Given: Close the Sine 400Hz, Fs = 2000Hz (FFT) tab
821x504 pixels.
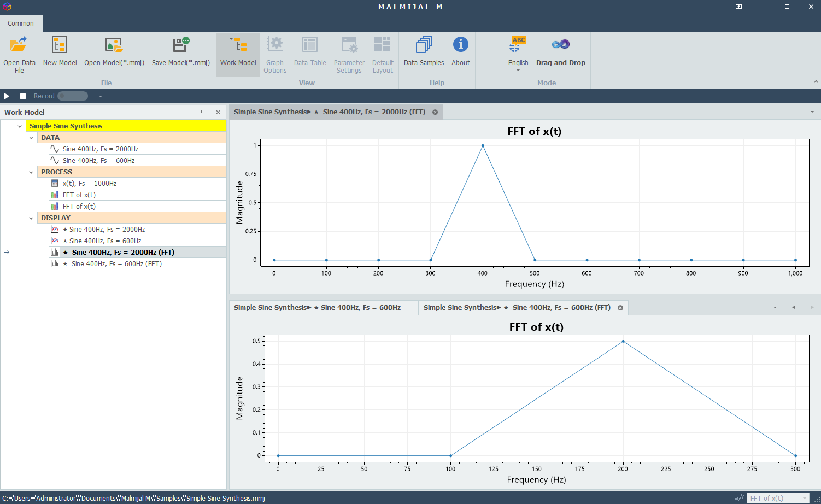Looking at the screenshot, I should coord(435,112).
